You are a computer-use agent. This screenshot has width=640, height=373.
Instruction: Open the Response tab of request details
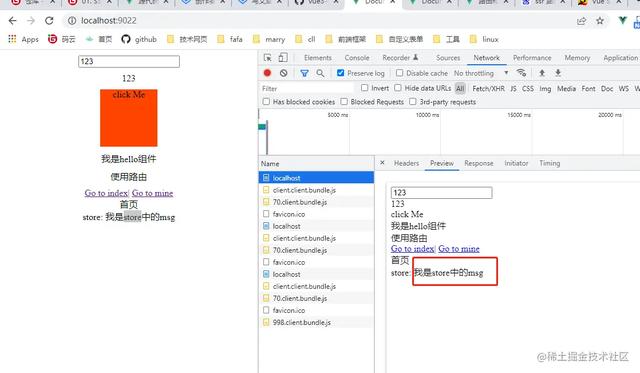point(478,163)
